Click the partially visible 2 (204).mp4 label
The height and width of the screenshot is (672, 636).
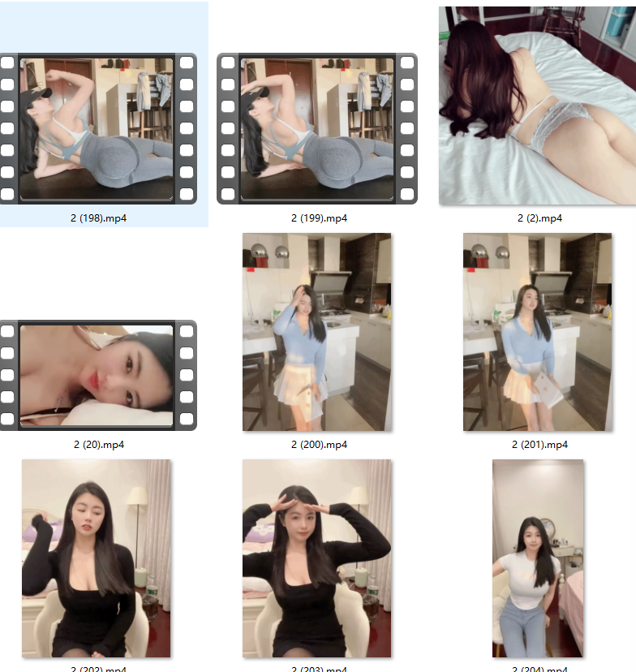tap(539, 669)
